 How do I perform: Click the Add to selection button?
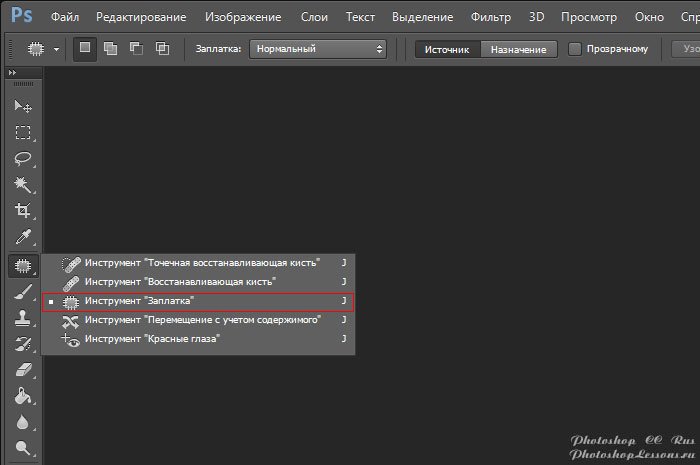[111, 49]
